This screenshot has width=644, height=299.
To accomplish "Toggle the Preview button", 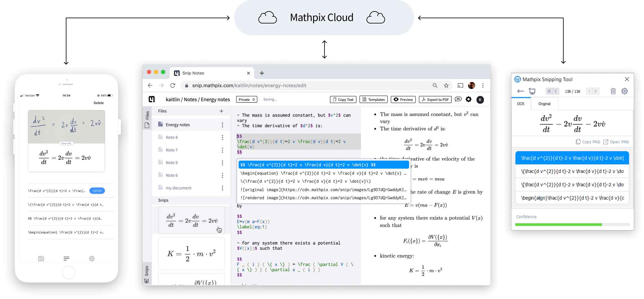I will [x=403, y=99].
